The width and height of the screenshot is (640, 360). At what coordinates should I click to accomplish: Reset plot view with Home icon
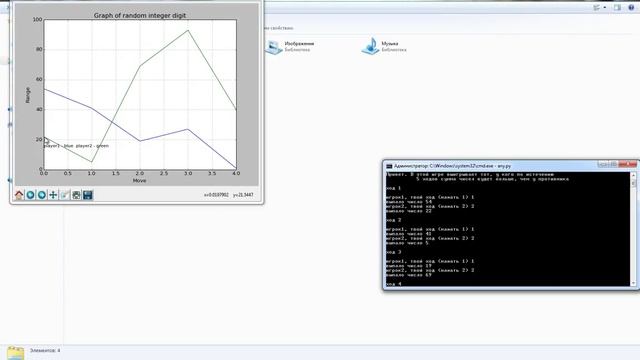pyautogui.click(x=19, y=195)
